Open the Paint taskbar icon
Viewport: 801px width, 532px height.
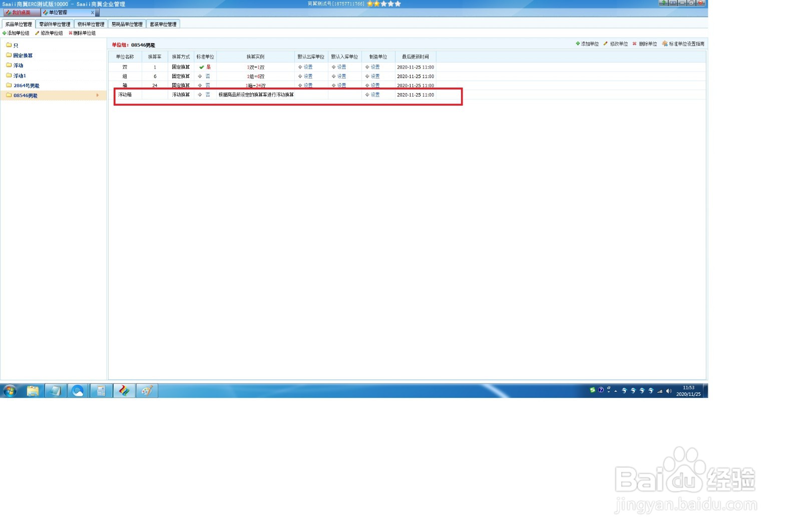point(147,391)
